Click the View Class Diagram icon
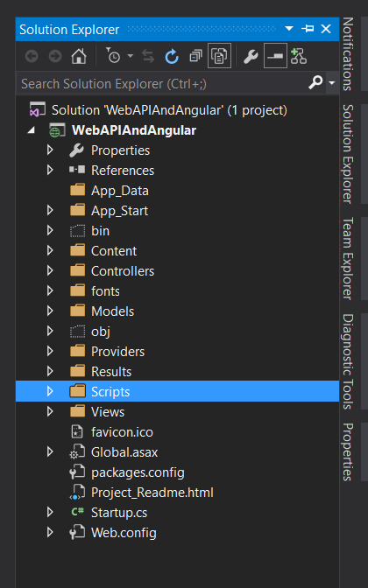368x588 pixels. point(299,56)
